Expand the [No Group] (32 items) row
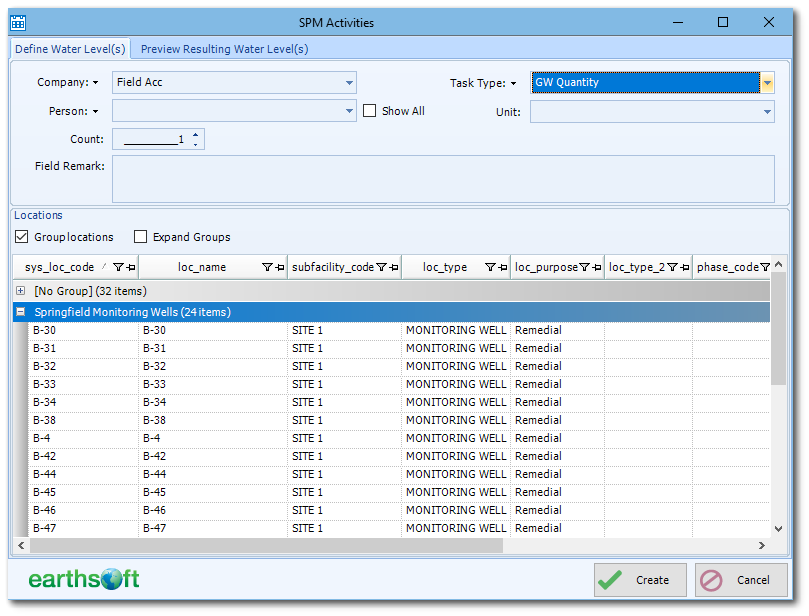809x616 pixels. point(21,291)
